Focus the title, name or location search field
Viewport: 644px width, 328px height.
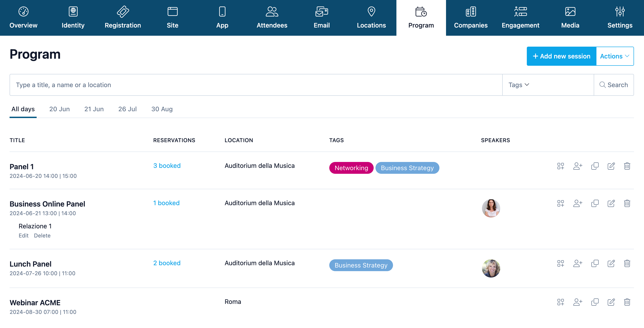pos(256,85)
